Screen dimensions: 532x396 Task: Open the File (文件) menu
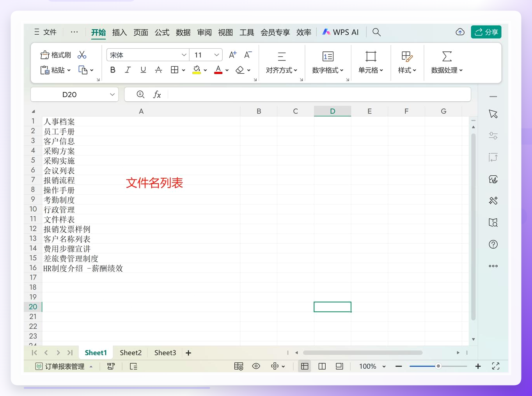(x=45, y=32)
